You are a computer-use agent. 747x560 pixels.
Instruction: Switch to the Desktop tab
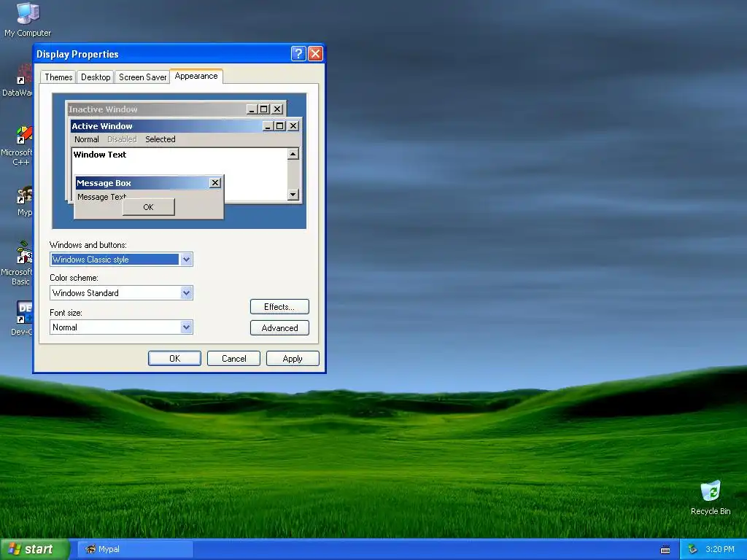(96, 77)
